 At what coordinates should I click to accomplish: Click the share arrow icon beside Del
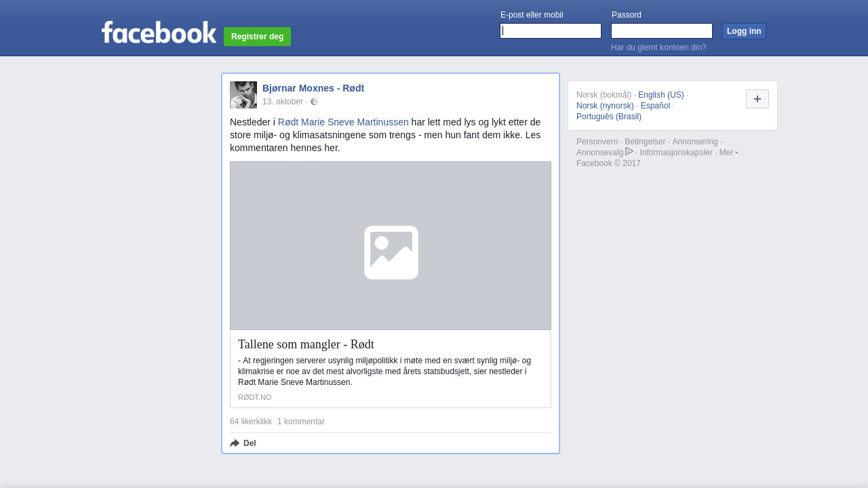[235, 443]
